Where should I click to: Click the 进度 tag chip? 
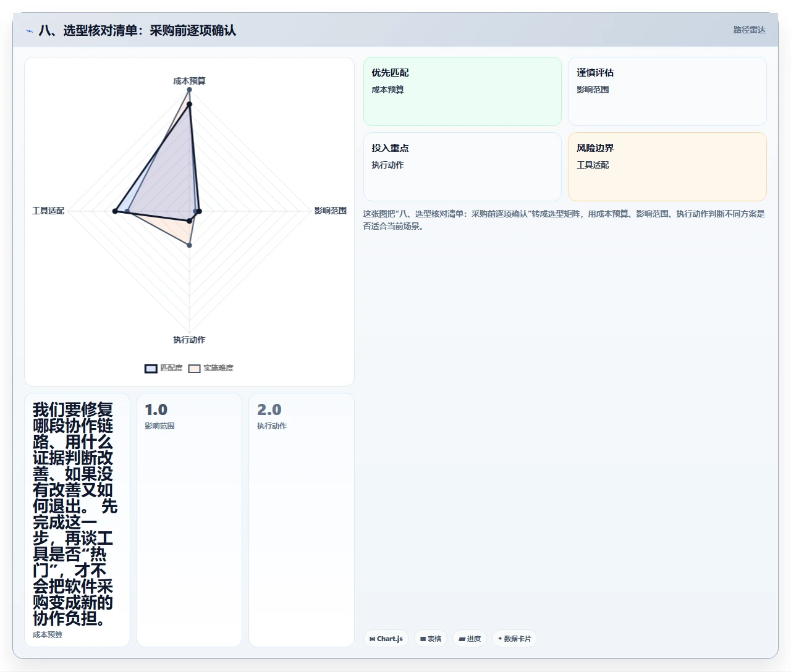pyautogui.click(x=470, y=639)
